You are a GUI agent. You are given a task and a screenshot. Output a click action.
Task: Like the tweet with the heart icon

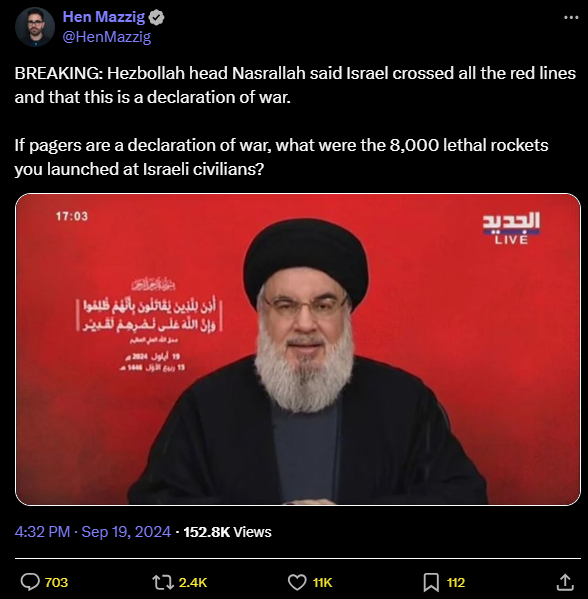[x=297, y=583]
